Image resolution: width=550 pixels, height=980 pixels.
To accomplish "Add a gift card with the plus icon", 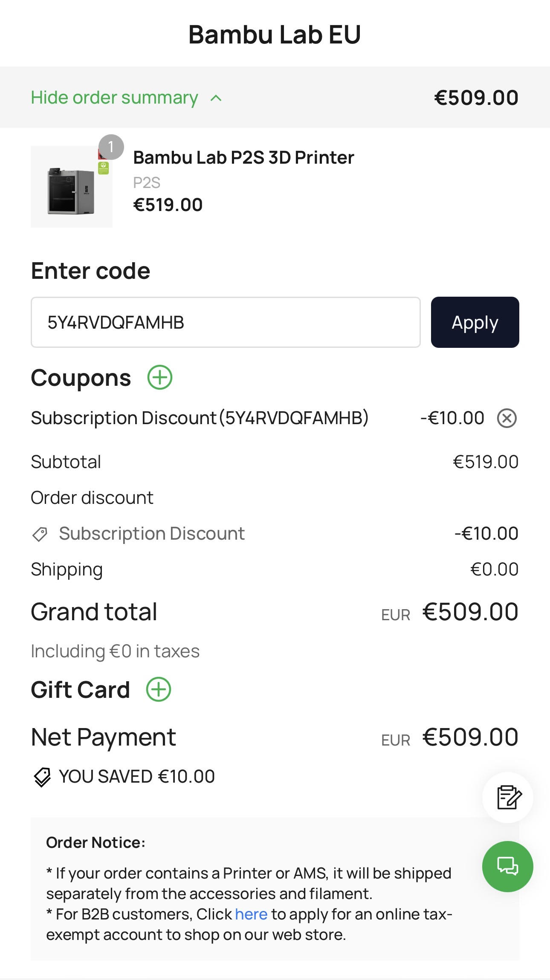I will coord(159,689).
